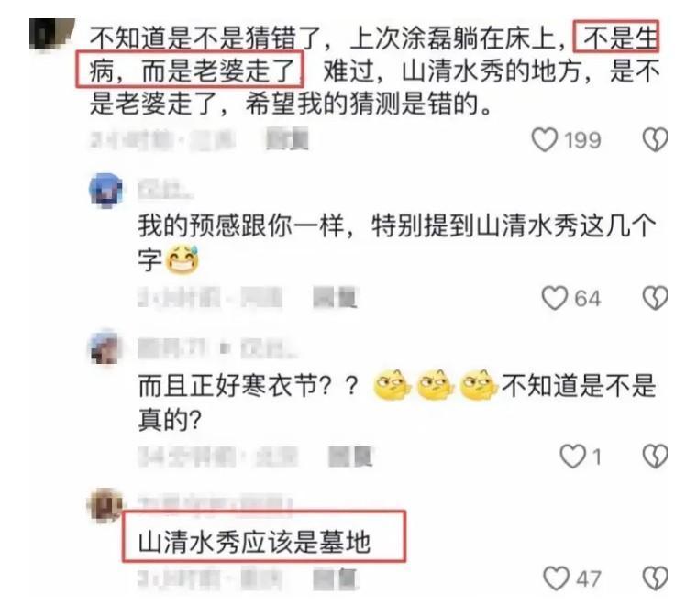Dislike the 寒衣节 reply
The image size is (697, 616).
(x=655, y=456)
